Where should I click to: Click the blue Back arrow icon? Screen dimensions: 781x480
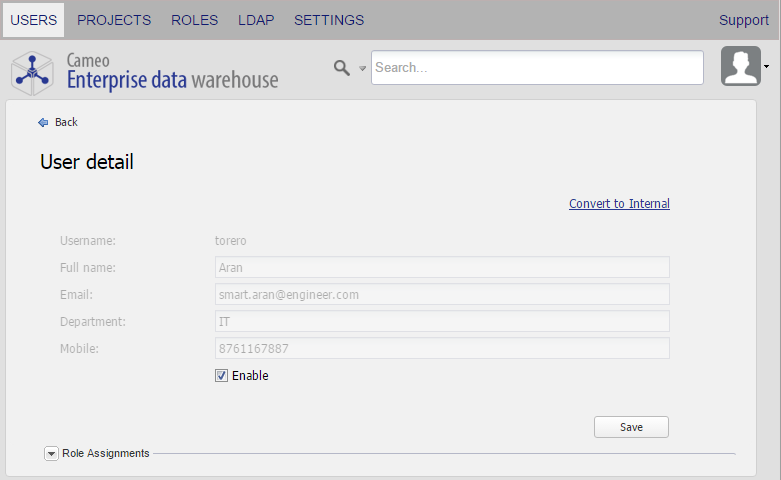point(43,122)
